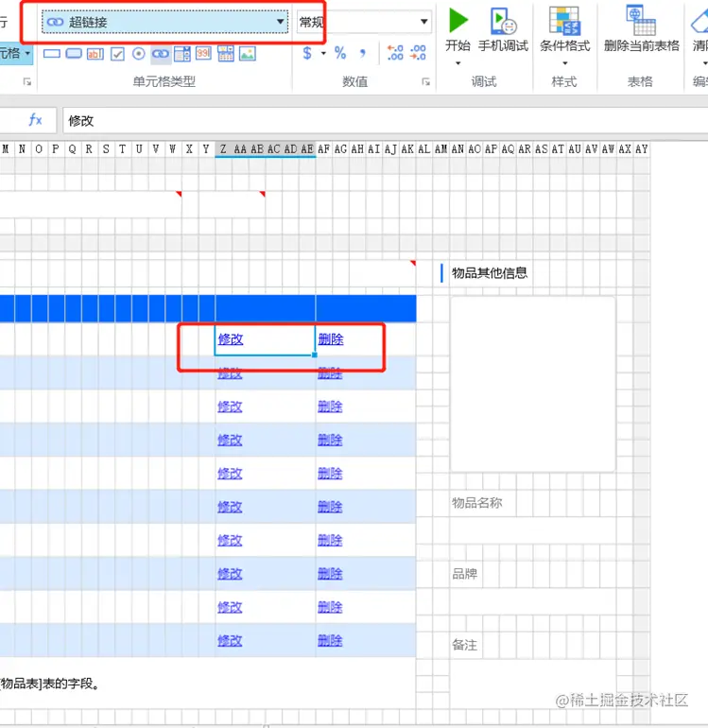Select the plain cell type icon
Viewport: 708px width, 728px height.
tap(52, 54)
